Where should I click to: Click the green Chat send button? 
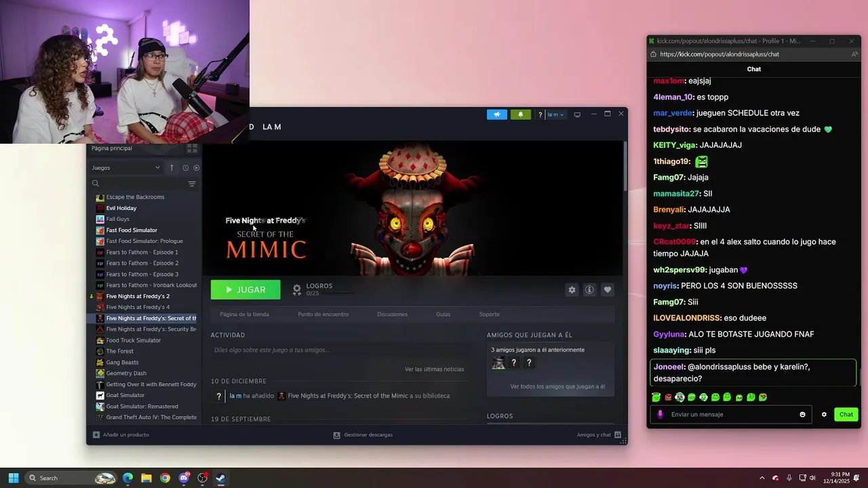pyautogui.click(x=846, y=415)
